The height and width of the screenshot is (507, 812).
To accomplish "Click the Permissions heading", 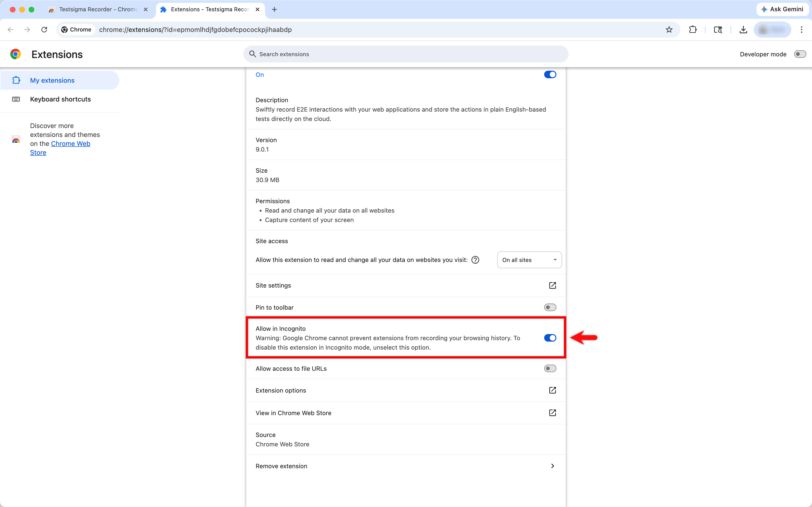I will (x=273, y=201).
